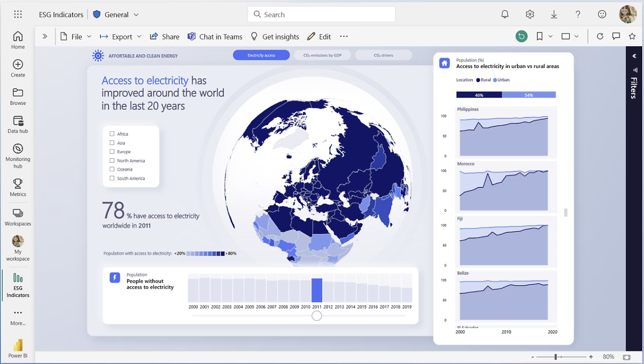The width and height of the screenshot is (644, 364).
Task: Select the Electricity access tab
Action: 261,55
